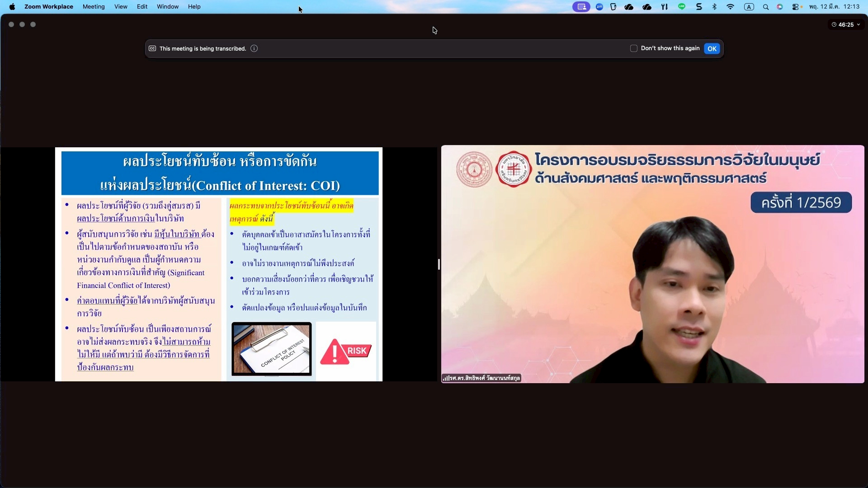Open the Apple menu
Screen dimensions: 868x488
point(12,7)
